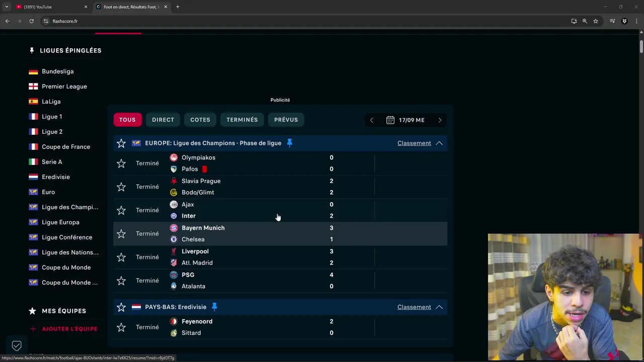Click the privacy shield icon bottom left
This screenshot has width=644, height=362.
pyautogui.click(x=17, y=346)
